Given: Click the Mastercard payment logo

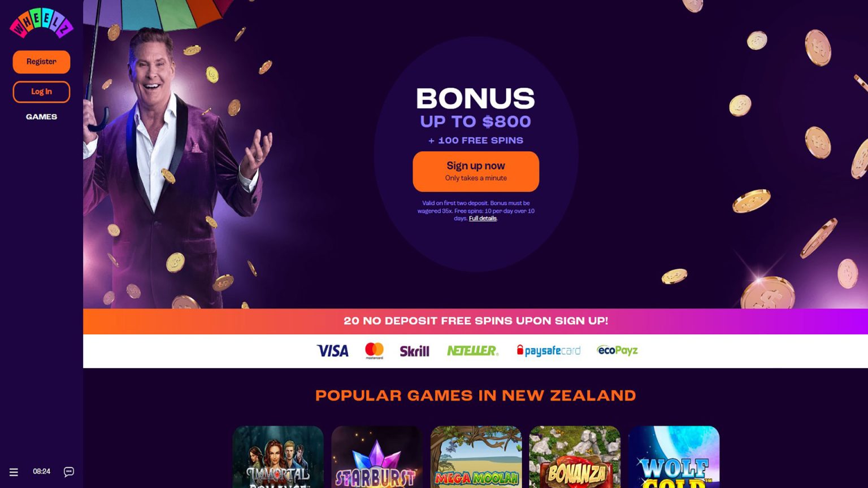Looking at the screenshot, I should point(374,351).
